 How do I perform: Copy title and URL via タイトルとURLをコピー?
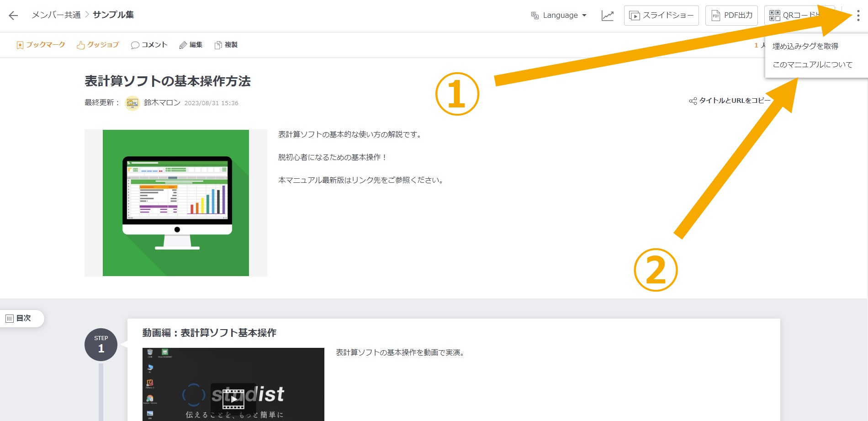pos(730,101)
